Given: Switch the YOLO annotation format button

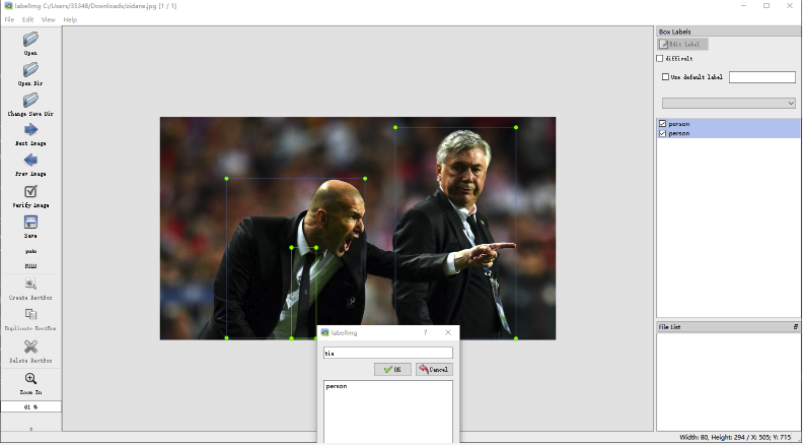Looking at the screenshot, I should pyautogui.click(x=31, y=251).
